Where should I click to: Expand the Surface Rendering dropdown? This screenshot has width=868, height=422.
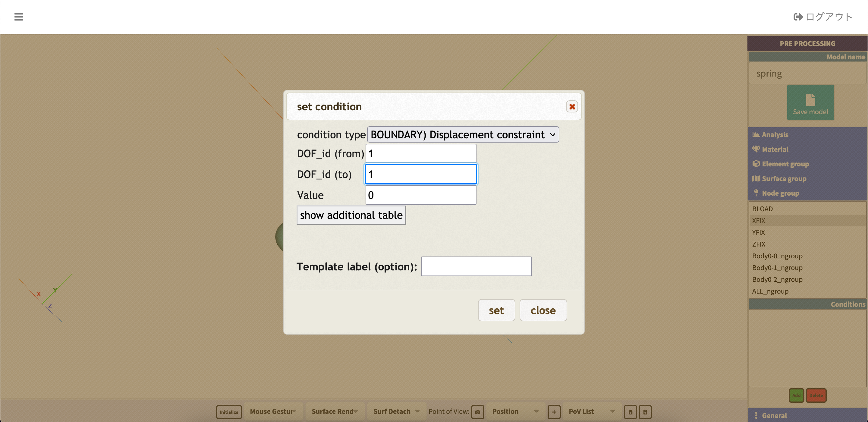point(334,411)
